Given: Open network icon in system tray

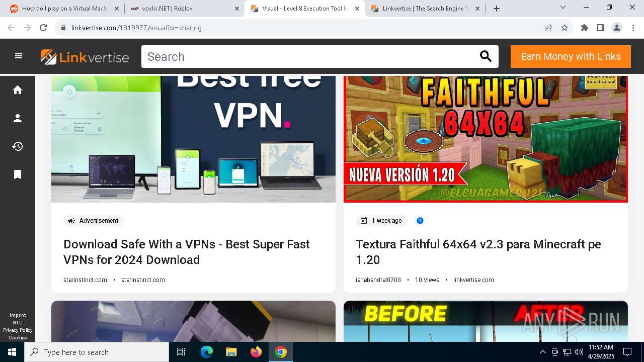Looking at the screenshot, I should (x=567, y=352).
